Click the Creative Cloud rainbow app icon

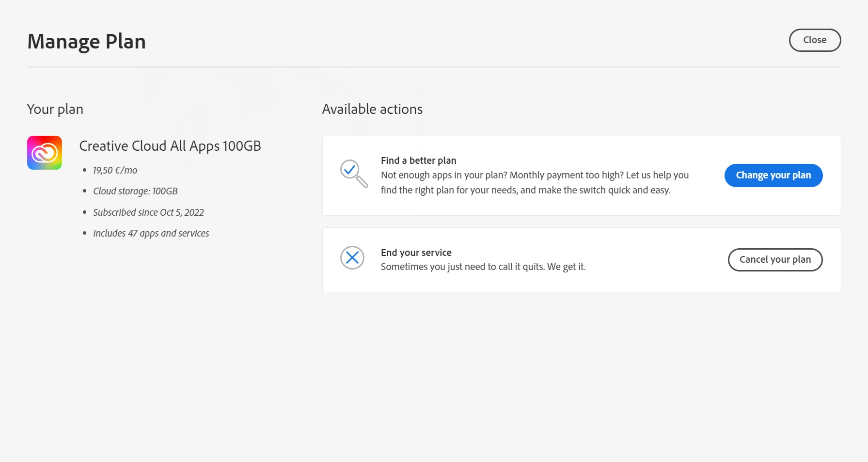[45, 153]
